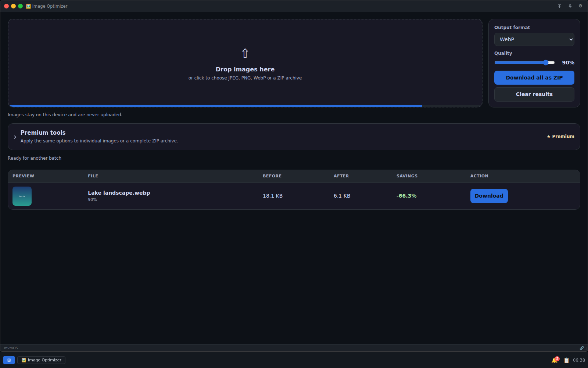Click the taskbar clock 06:38
Image resolution: width=588 pixels, height=368 pixels.
579,360
